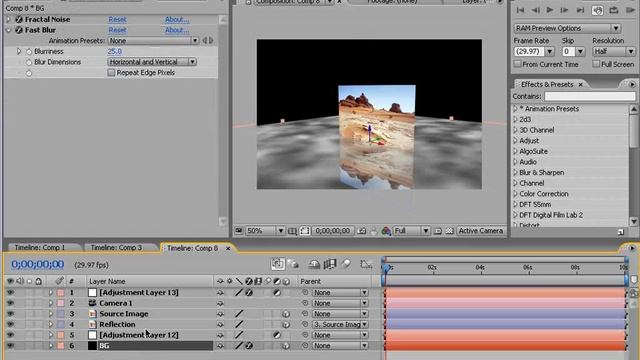Toggle the audio mute icon in Time Controls
The width and height of the screenshot is (640, 360).
(x=597, y=10)
